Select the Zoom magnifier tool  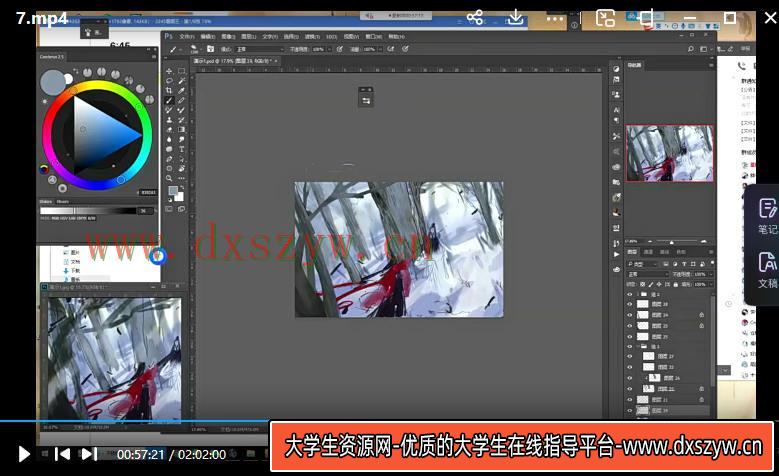point(169,178)
